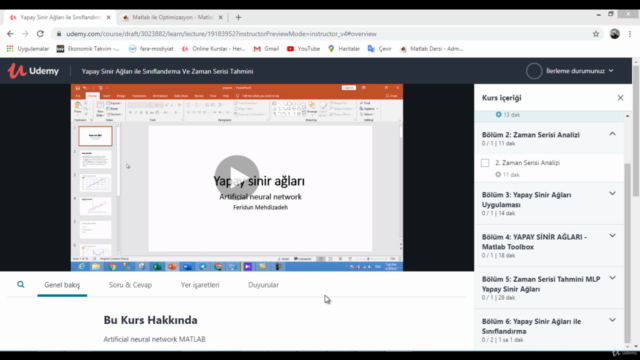
Task: Open Online Kurslar bookmark
Action: 213,49
